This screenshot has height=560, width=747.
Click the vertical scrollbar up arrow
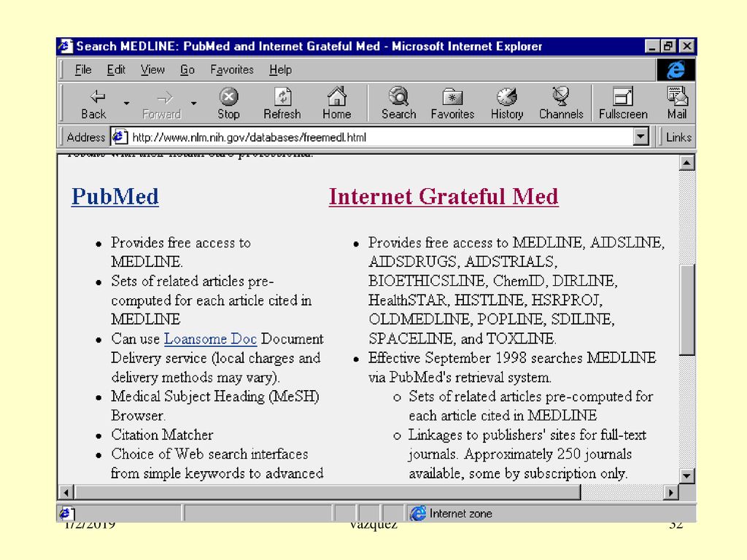[x=686, y=163]
